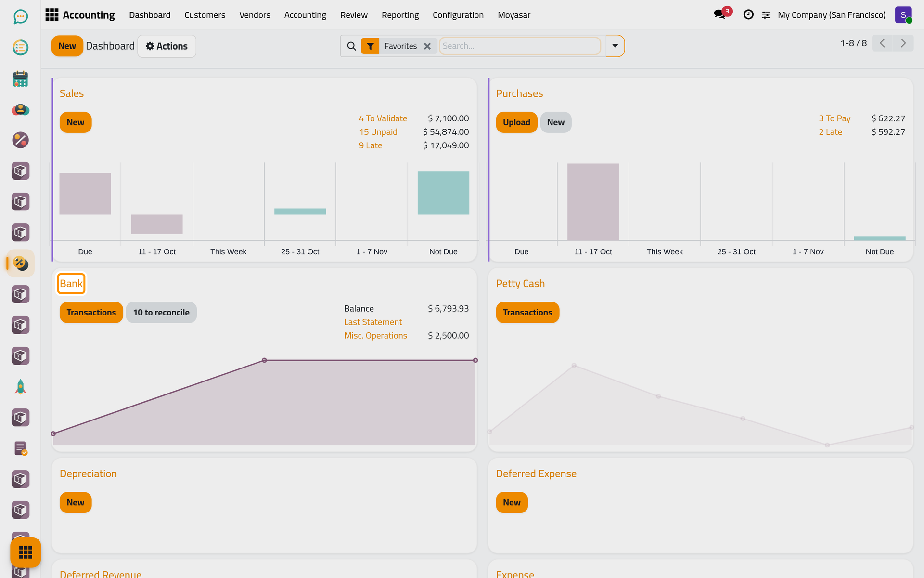Open Petty Cash Transactions button
Screen dimensions: 924x578
pos(527,313)
